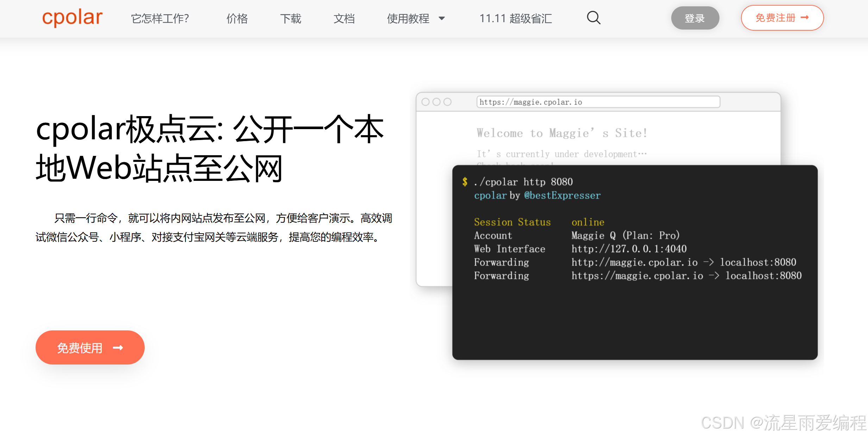Click the cpolar logo
The image size is (868, 437).
pos(72,18)
